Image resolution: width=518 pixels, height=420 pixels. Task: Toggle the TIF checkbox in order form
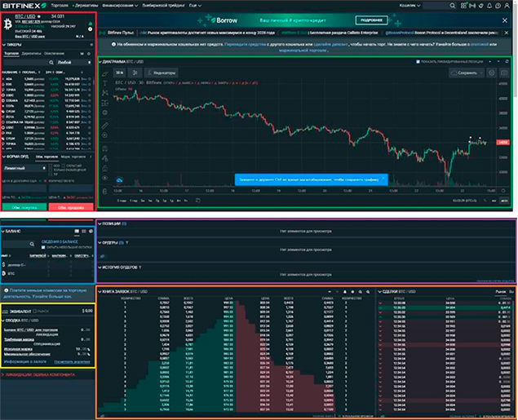coord(51,174)
